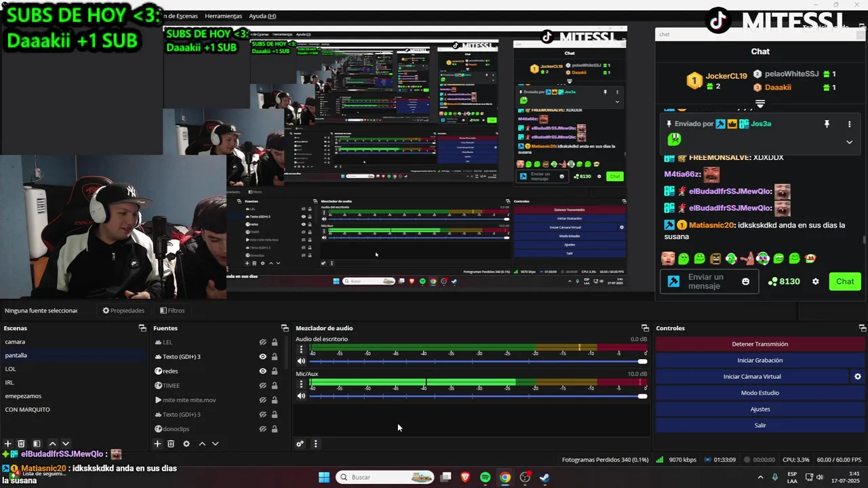Pop out the Mezclador de audio dock
Viewport: 868px width, 488px height.
(x=645, y=328)
